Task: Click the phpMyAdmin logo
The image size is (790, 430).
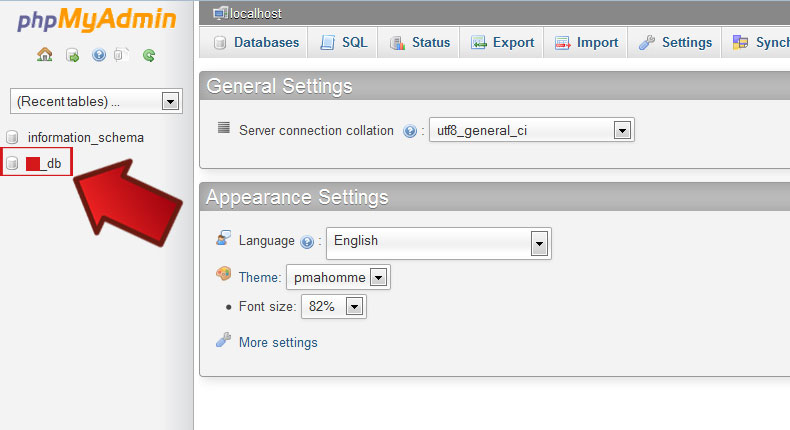Action: point(97,20)
